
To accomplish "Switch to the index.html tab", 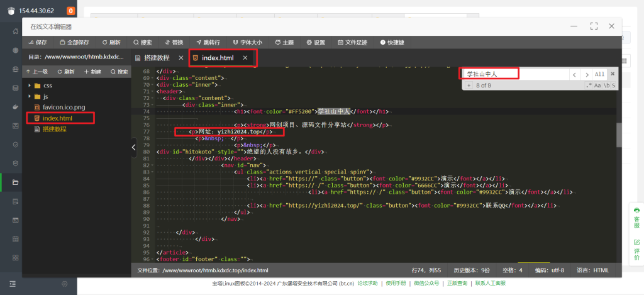I will pos(218,58).
